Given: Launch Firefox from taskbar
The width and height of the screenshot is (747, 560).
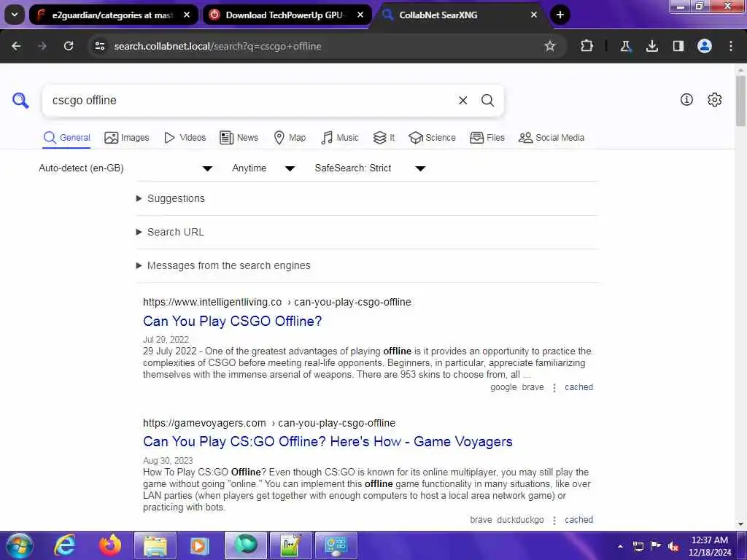Looking at the screenshot, I should (x=109, y=545).
